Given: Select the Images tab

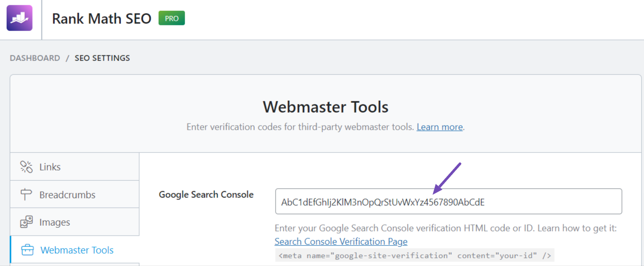Looking at the screenshot, I should tap(74, 222).
